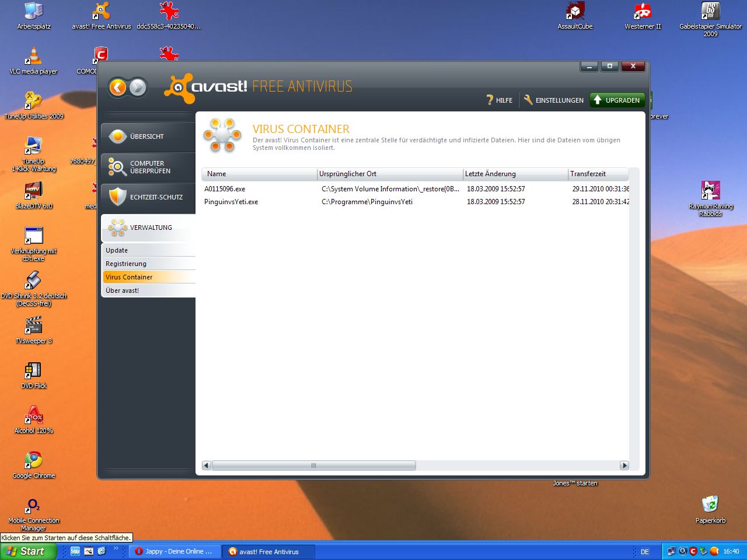Open the COMPUTER ÜBERPRÜFEN section
This screenshot has height=560, width=747.
click(x=148, y=167)
